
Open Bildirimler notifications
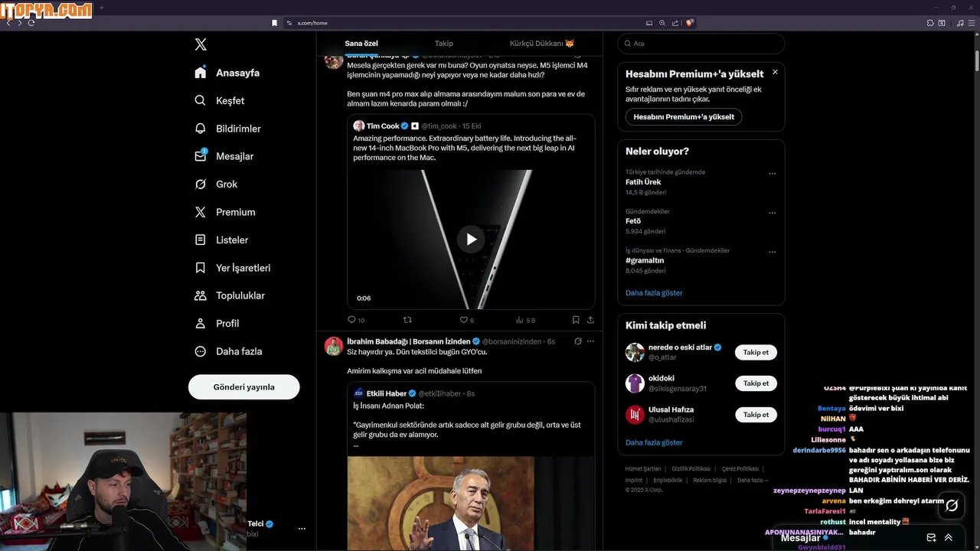(227, 129)
